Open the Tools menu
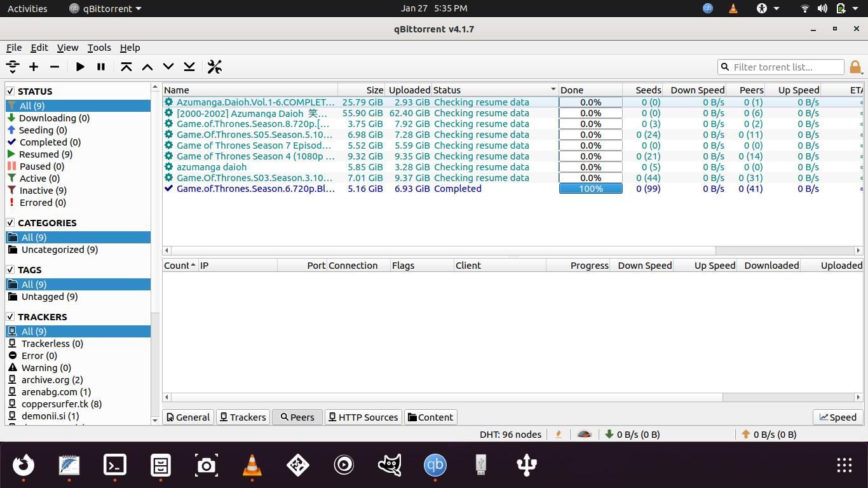Screen dimensions: 868x488 (x=99, y=48)
